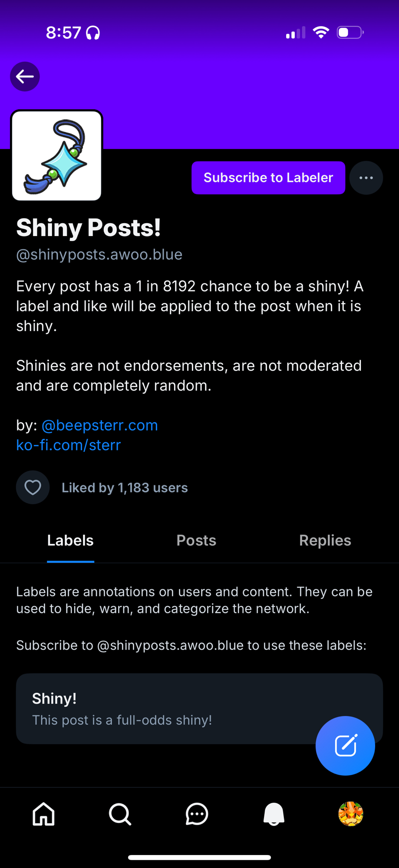Open my profile avatar in bottom bar
The width and height of the screenshot is (399, 868).
pos(350,814)
